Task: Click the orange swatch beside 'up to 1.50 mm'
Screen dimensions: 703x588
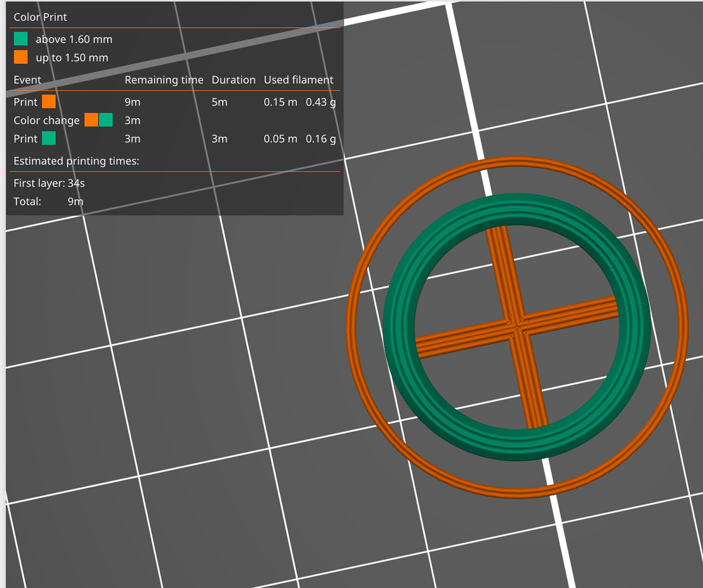Action: (21, 57)
